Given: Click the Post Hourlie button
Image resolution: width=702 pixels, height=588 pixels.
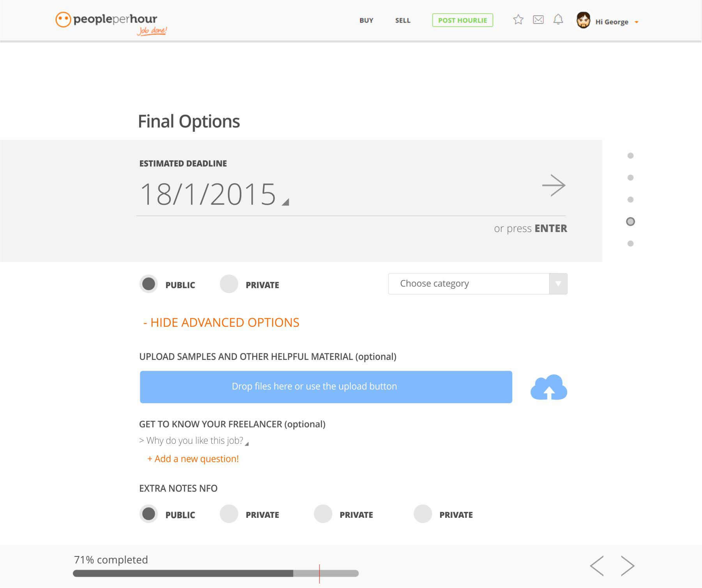Looking at the screenshot, I should point(462,20).
